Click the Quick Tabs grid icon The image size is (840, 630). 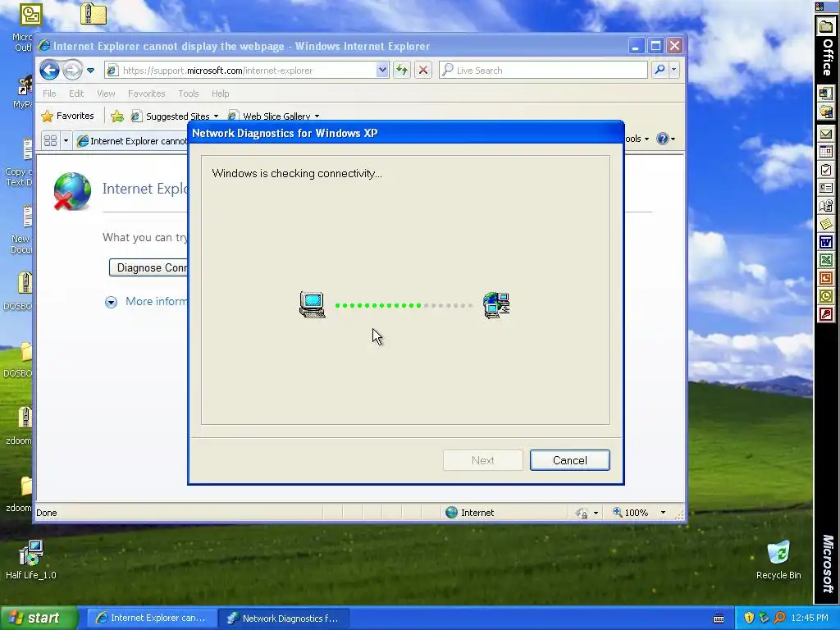point(50,140)
